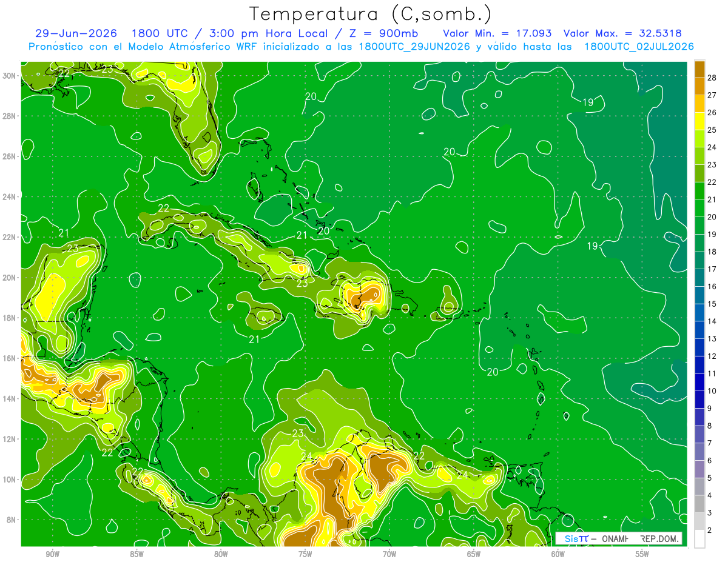Click the "24N" latitude label
Image resolution: width=728 pixels, height=562 pixels.
[10, 197]
